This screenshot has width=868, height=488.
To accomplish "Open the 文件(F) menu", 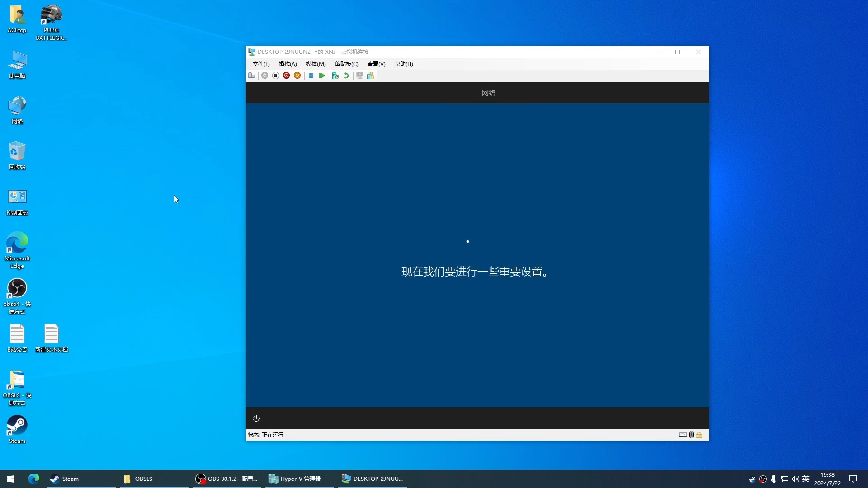I will tap(261, 64).
